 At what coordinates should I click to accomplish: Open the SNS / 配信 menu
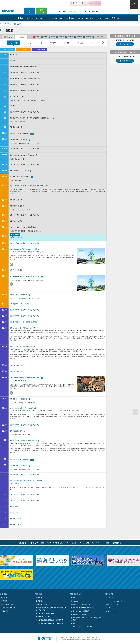tap(62, 11)
